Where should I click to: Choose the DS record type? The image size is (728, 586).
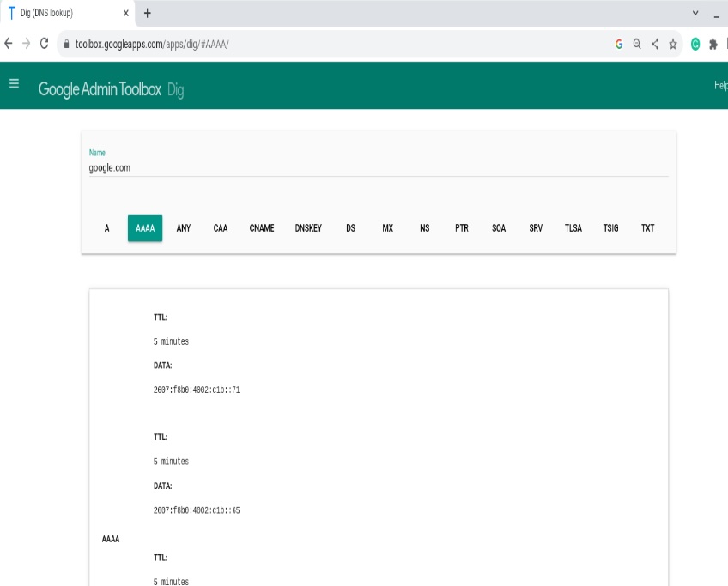tap(350, 228)
